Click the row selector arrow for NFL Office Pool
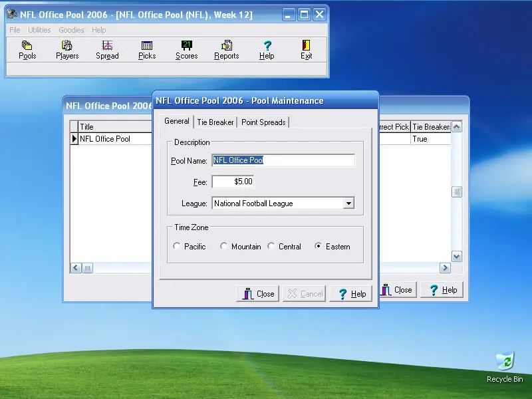The height and width of the screenshot is (399, 532). [74, 139]
